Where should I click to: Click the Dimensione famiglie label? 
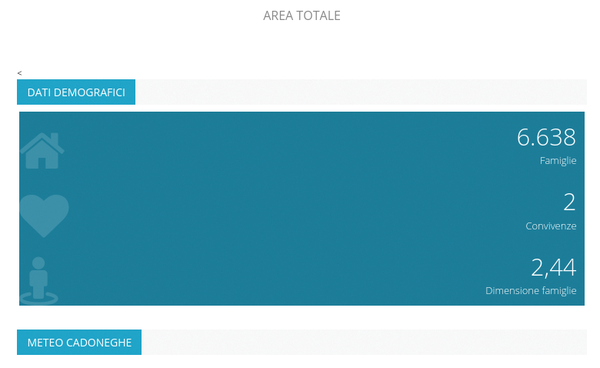click(531, 291)
